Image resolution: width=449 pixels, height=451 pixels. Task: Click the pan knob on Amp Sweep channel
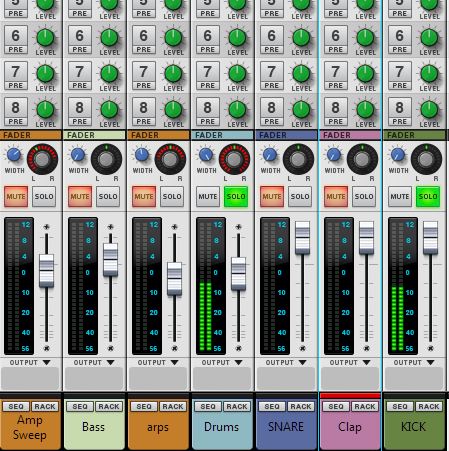pos(42,159)
